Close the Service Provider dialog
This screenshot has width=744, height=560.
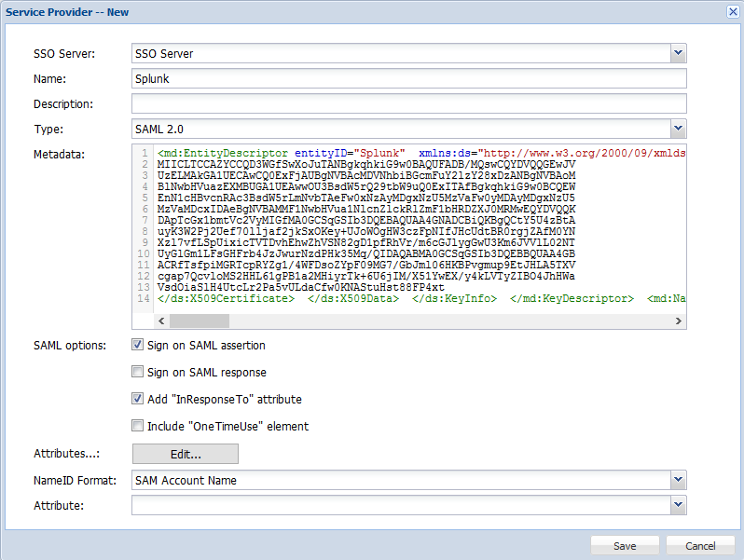point(732,11)
